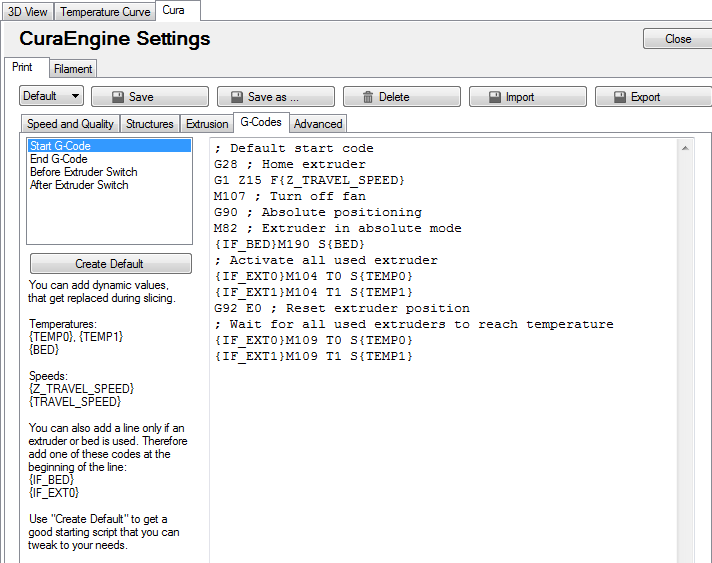Select the G-Codes tab
The image size is (712, 563).
(x=261, y=122)
